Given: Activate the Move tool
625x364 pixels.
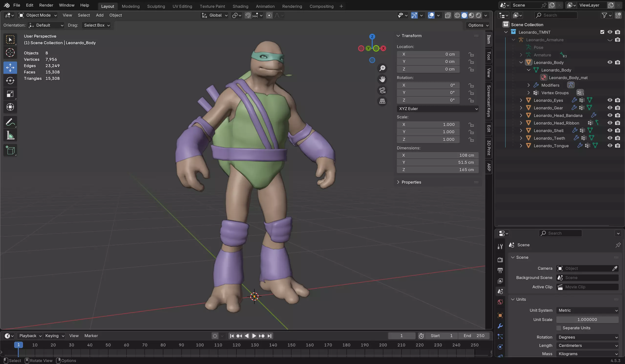Looking at the screenshot, I should click(x=10, y=67).
